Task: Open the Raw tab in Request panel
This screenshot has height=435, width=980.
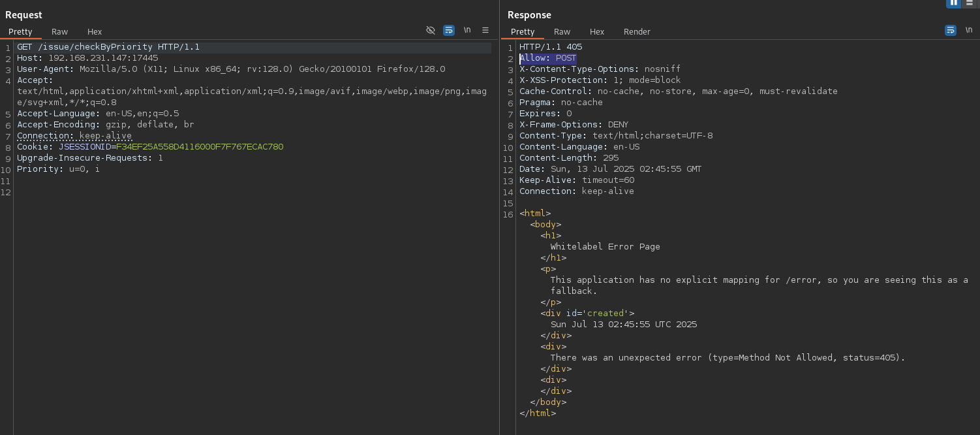Action: click(60, 31)
